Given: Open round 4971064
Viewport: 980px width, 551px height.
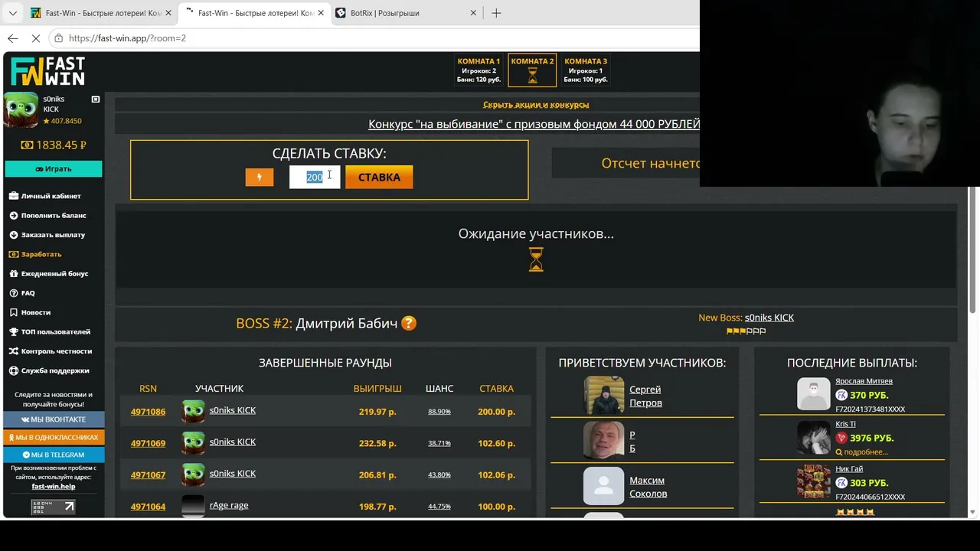Looking at the screenshot, I should 148,507.
